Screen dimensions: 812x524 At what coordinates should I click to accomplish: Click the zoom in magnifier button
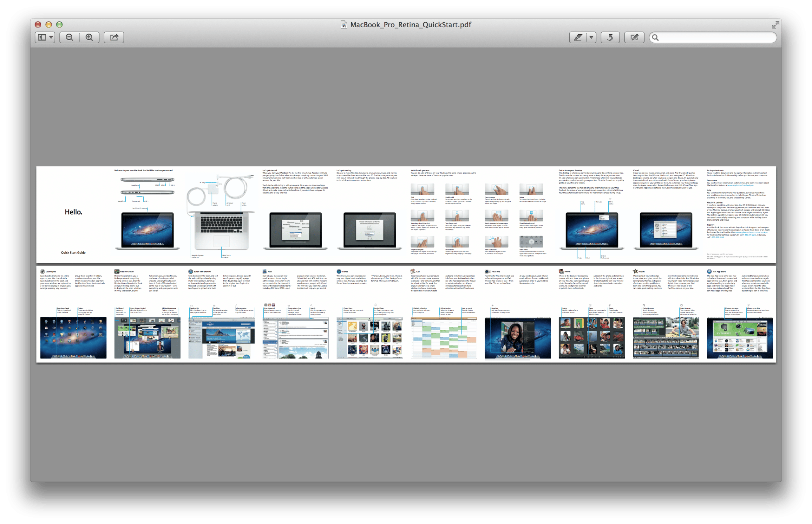(89, 37)
